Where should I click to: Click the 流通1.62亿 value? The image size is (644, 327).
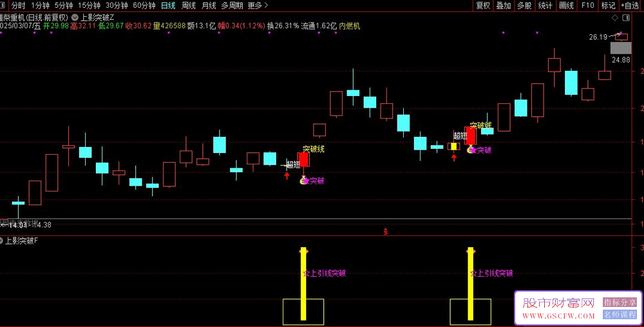(x=319, y=26)
